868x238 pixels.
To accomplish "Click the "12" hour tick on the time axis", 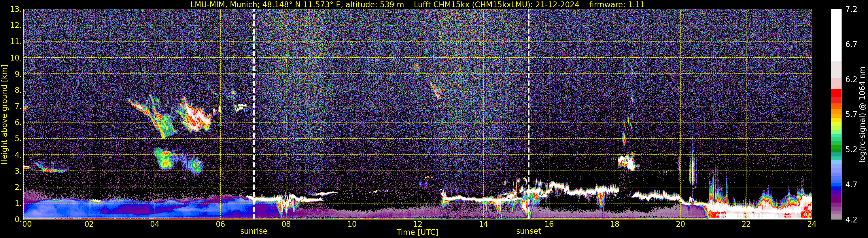I will point(417,224).
